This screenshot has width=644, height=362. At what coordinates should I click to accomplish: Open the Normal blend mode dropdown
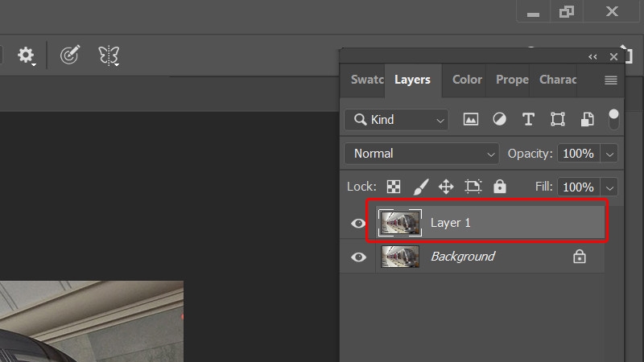(x=422, y=154)
